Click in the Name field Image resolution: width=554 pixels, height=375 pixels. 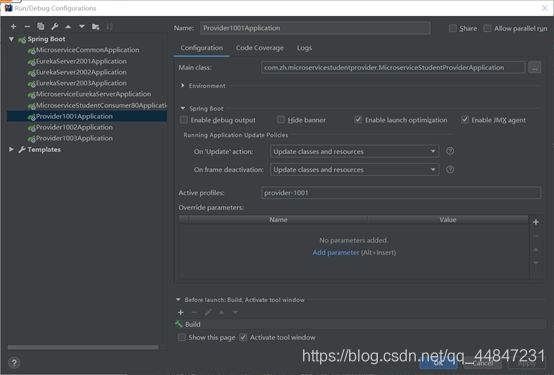(315, 28)
